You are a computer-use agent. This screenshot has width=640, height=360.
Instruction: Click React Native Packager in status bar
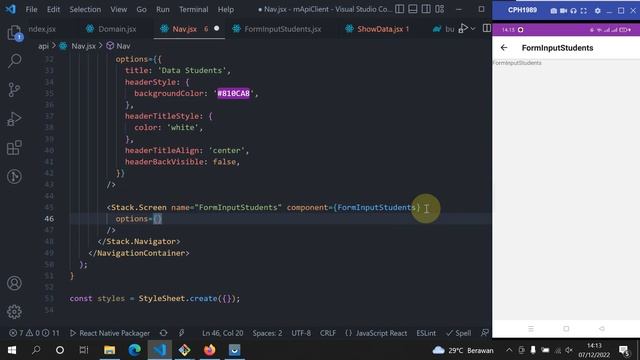coord(110,333)
